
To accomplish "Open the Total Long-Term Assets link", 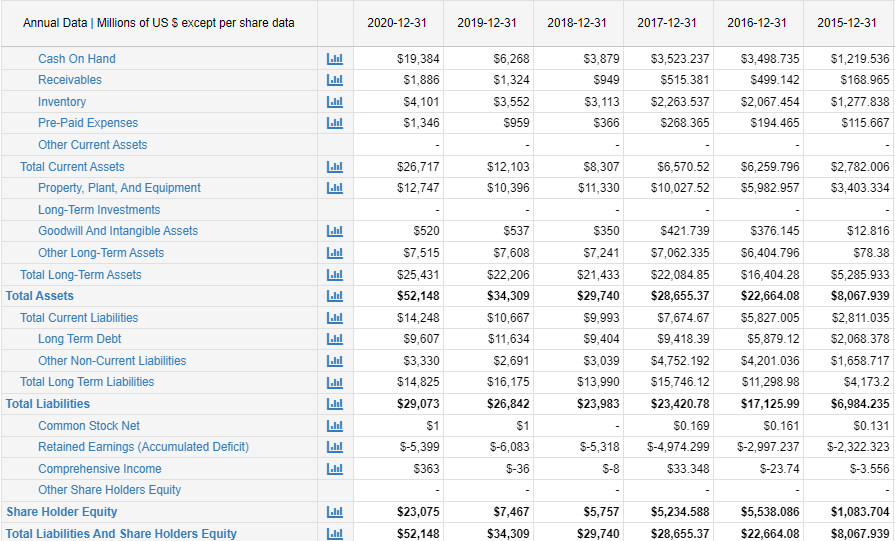I will [80, 274].
